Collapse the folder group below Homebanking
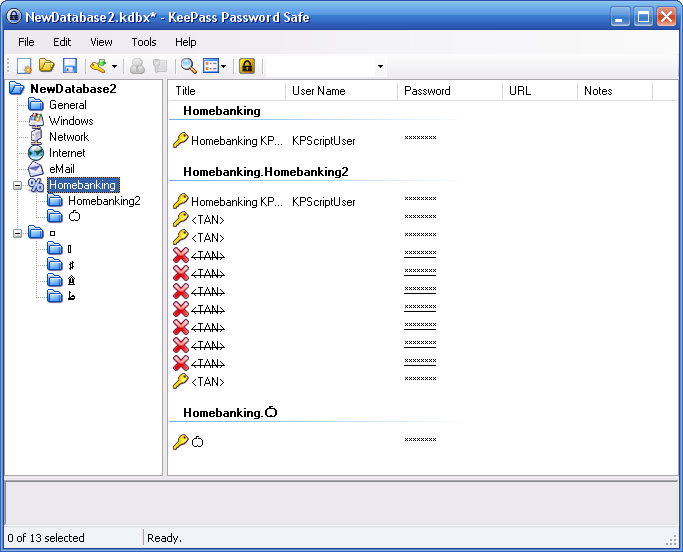This screenshot has height=552, width=683. coord(17,233)
